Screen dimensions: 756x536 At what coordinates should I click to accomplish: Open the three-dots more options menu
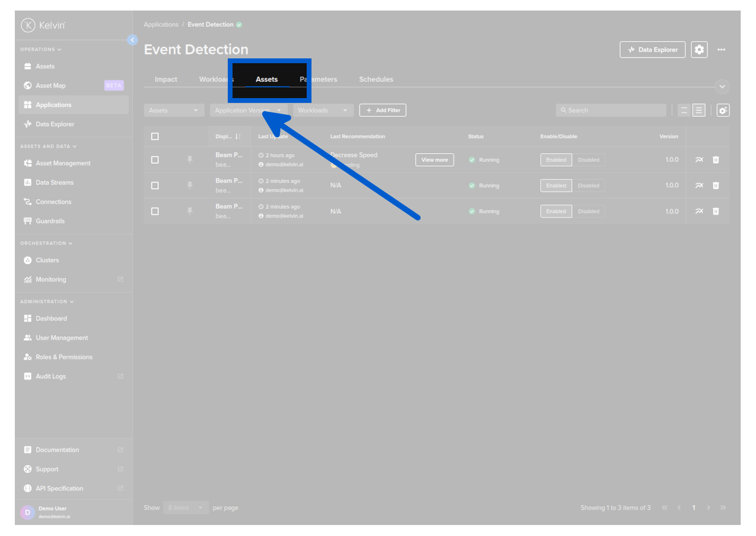[x=721, y=50]
